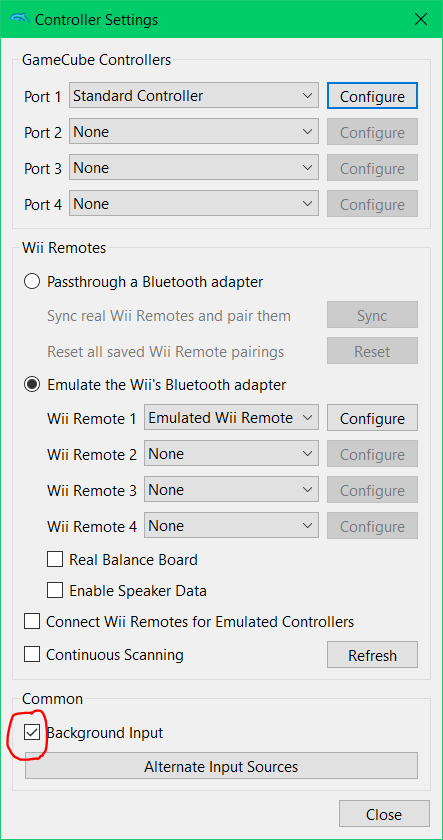Expand the Port 2 device dropdown

coord(194,132)
